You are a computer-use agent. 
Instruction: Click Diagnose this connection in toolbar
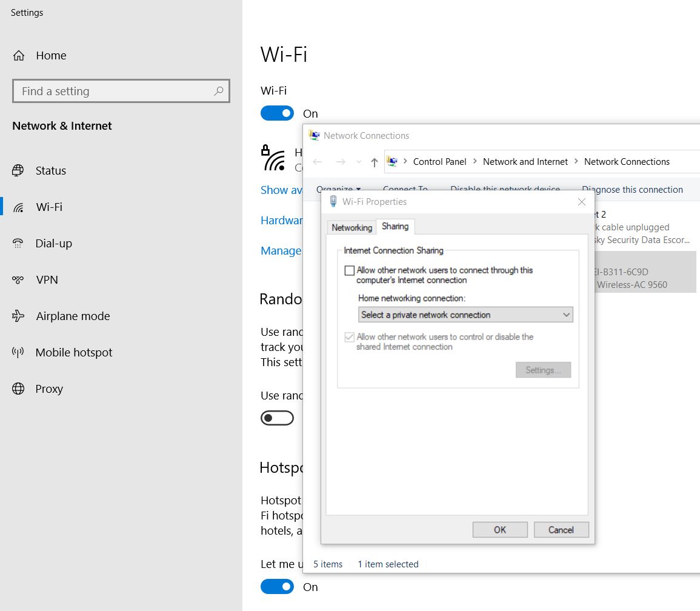(632, 190)
